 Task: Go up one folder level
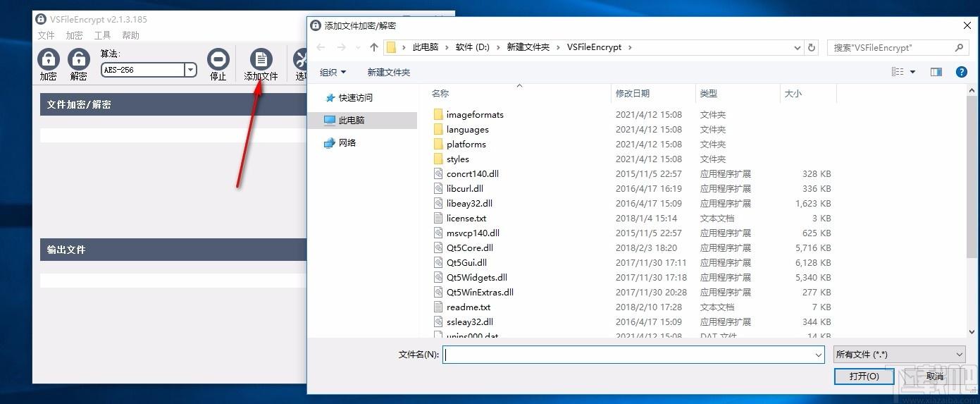click(374, 47)
